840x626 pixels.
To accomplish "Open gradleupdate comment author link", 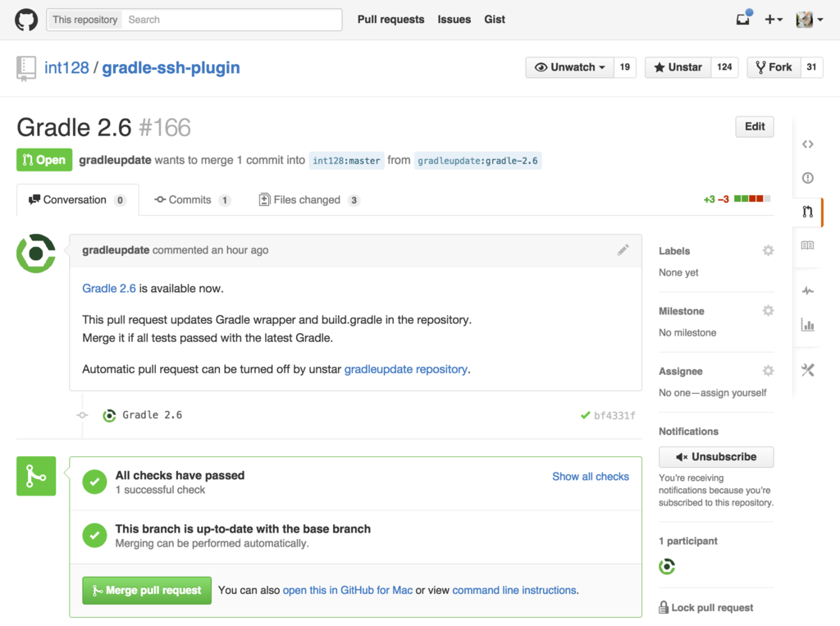I will coord(116,250).
